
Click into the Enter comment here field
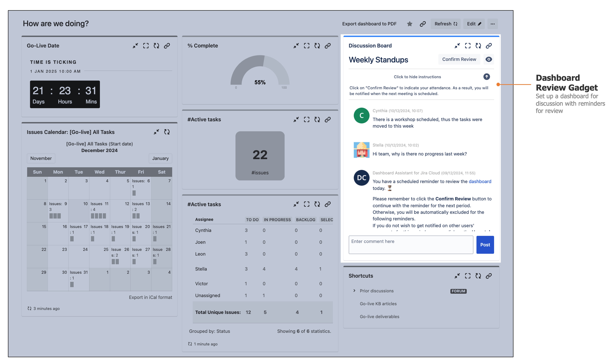click(x=411, y=244)
